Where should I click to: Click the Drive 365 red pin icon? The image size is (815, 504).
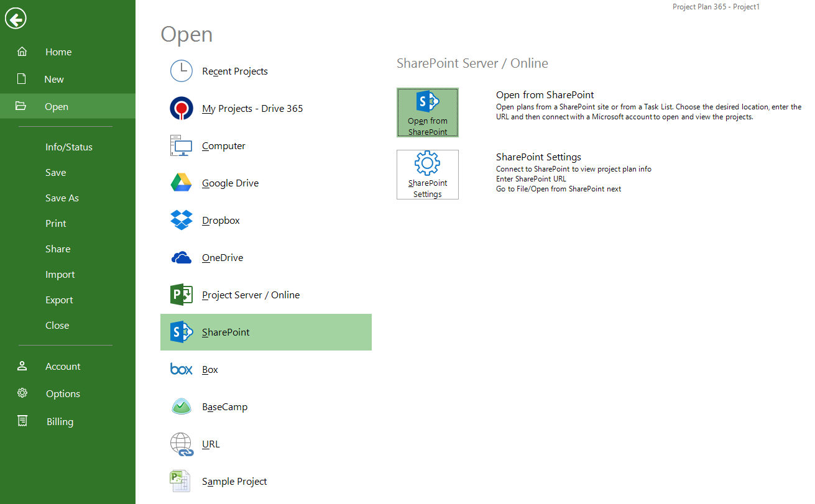tap(182, 108)
